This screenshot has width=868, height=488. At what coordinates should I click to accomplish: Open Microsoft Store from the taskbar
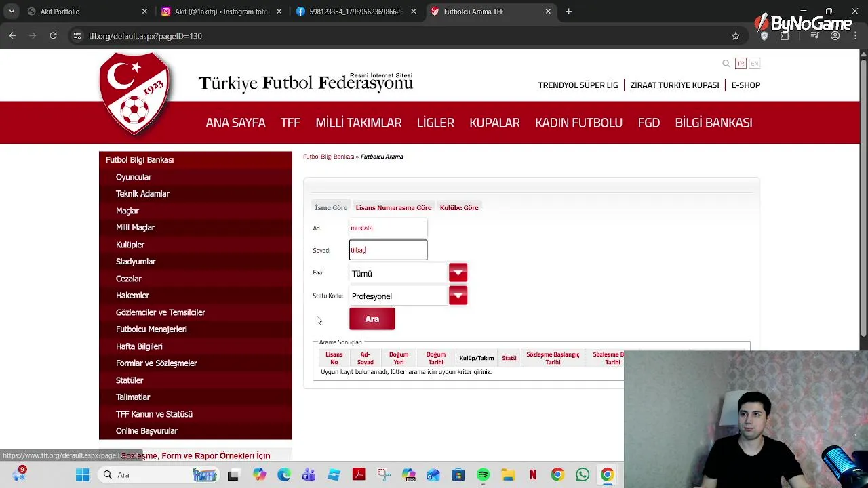click(458, 475)
